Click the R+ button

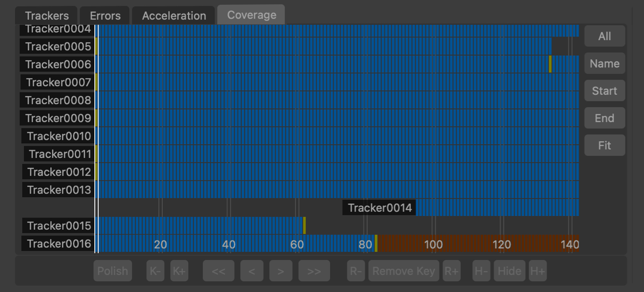pyautogui.click(x=451, y=271)
